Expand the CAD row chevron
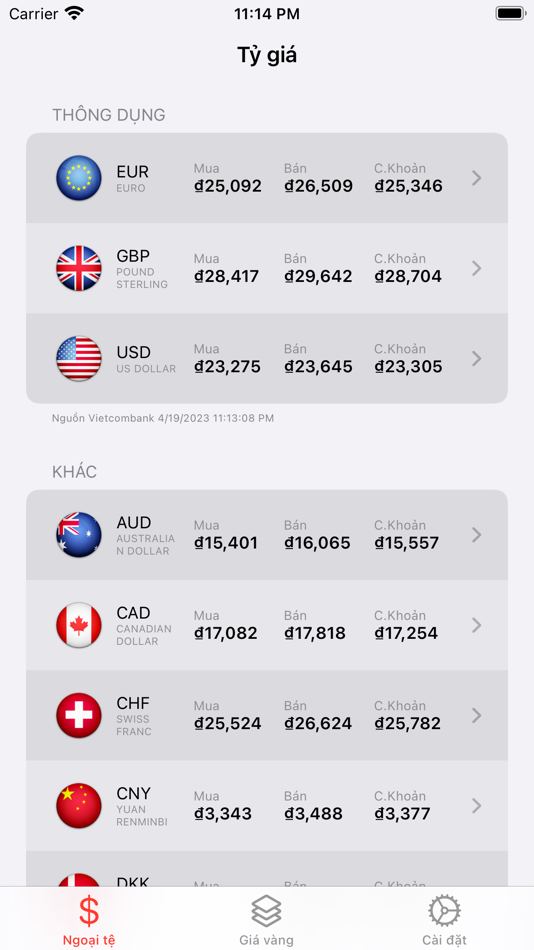The image size is (534, 950). [x=476, y=625]
